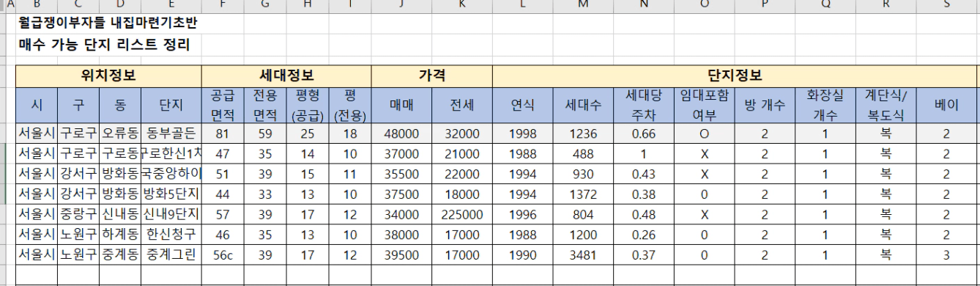
Task: Click the 1990 build year cell
Action: (x=522, y=255)
